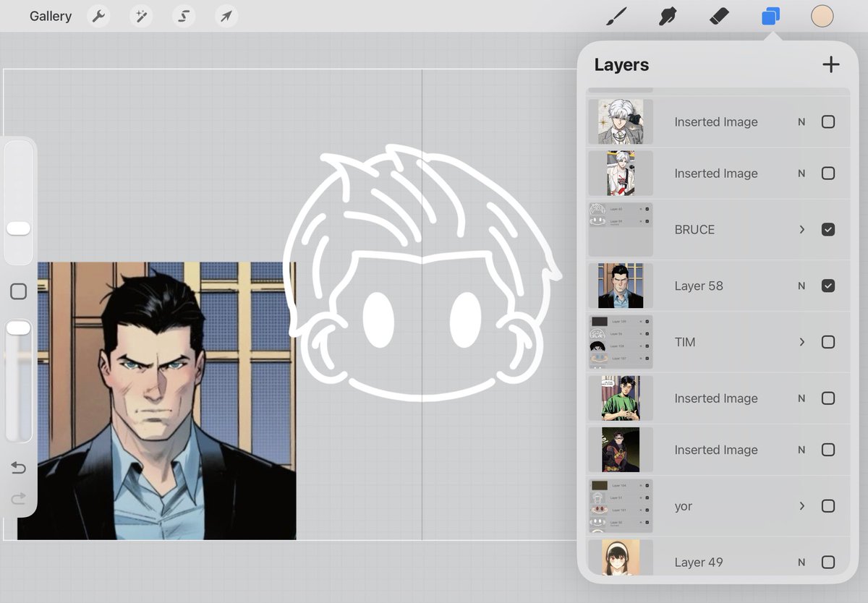
Task: Expand the yor group chevron
Action: tap(801, 506)
